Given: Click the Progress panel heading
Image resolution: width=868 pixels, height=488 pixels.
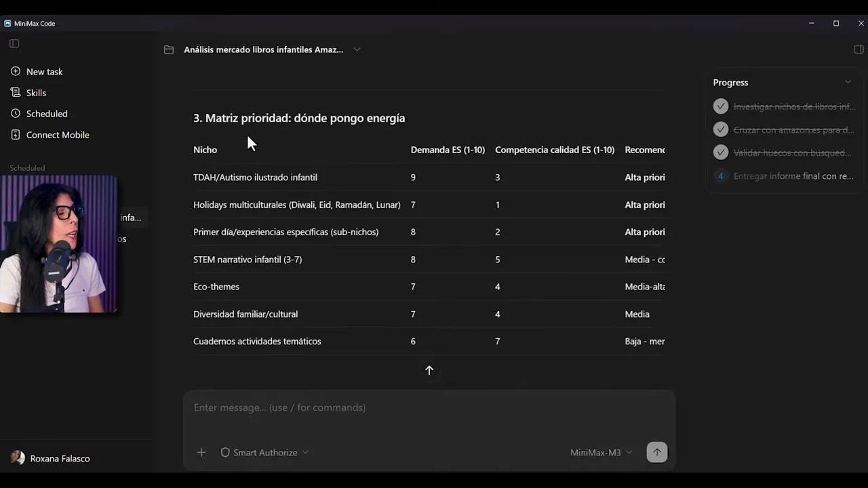Looking at the screenshot, I should coord(730,82).
